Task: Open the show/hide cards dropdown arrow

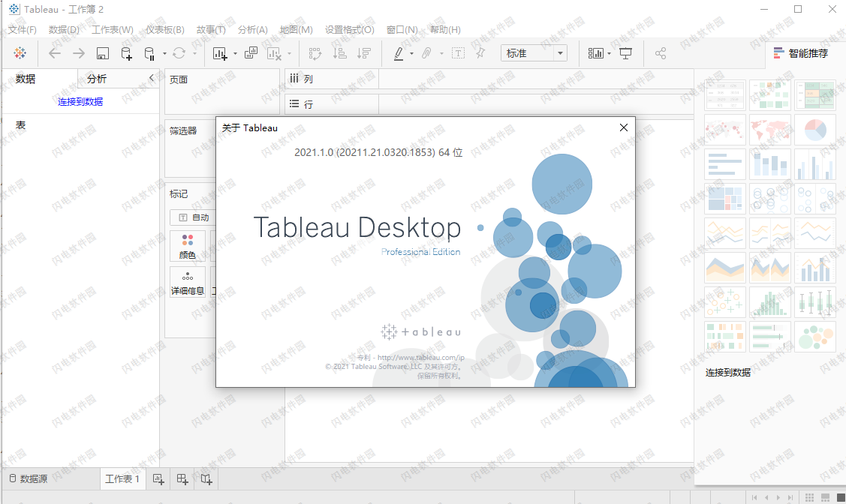Action: (x=609, y=53)
